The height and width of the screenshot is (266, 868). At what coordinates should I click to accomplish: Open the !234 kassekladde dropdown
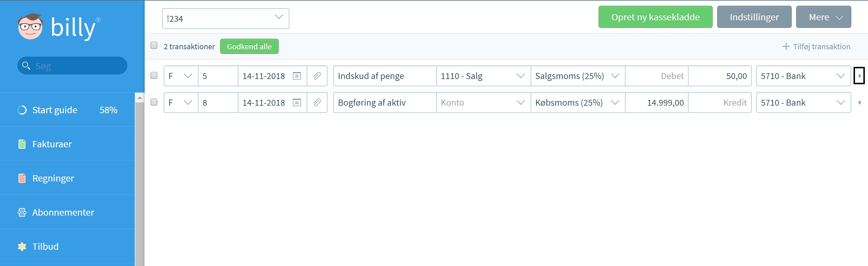tap(225, 19)
